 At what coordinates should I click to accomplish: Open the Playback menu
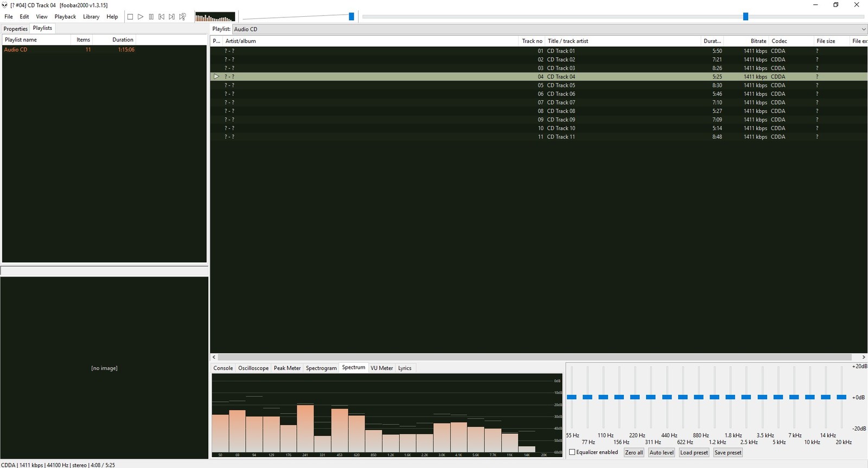click(65, 17)
